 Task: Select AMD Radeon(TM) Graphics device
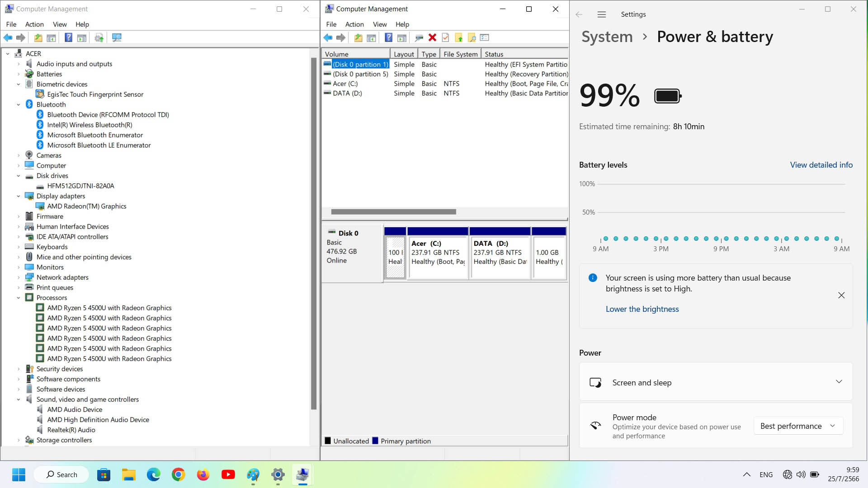tap(87, 206)
